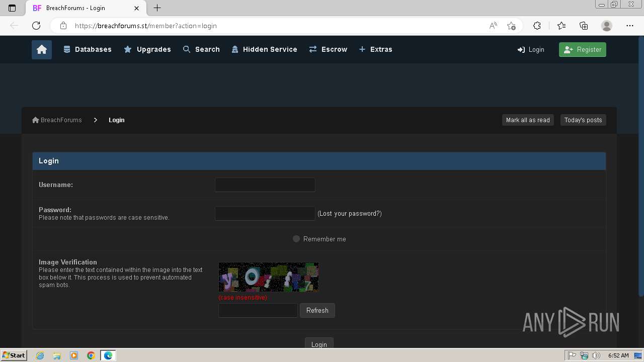Refresh the captcha image
The height and width of the screenshot is (362, 644).
317,310
